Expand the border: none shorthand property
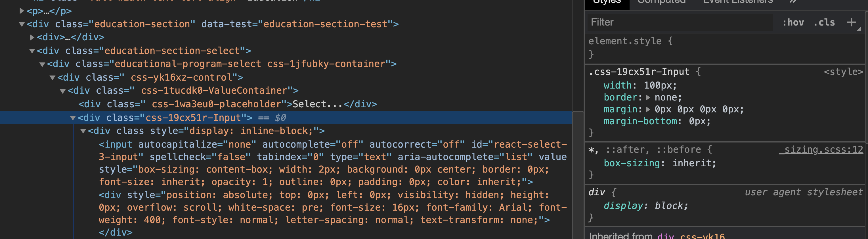 [648, 97]
